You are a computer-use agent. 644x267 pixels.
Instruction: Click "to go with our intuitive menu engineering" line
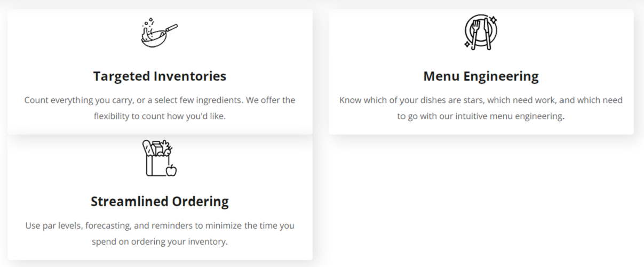coord(481,116)
